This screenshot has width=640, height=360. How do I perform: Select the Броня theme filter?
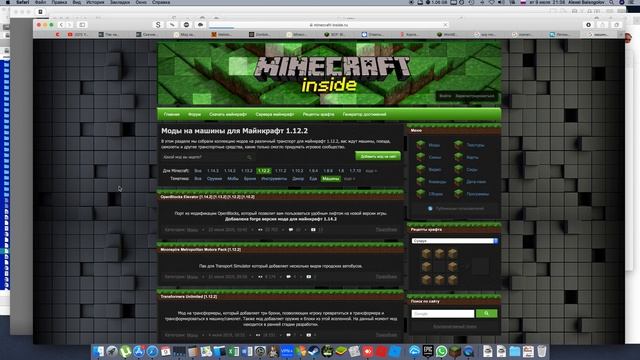[x=250, y=179]
